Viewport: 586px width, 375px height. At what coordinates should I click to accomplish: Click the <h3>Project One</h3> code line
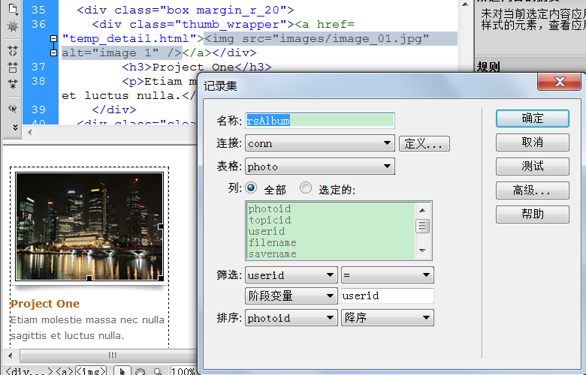click(x=197, y=67)
